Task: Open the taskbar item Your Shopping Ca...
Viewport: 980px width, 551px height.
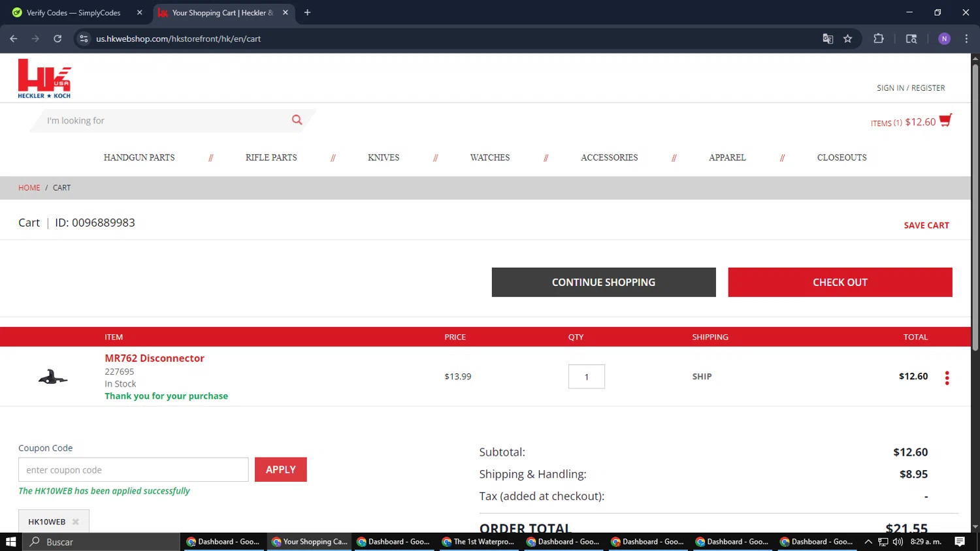Action: click(309, 542)
